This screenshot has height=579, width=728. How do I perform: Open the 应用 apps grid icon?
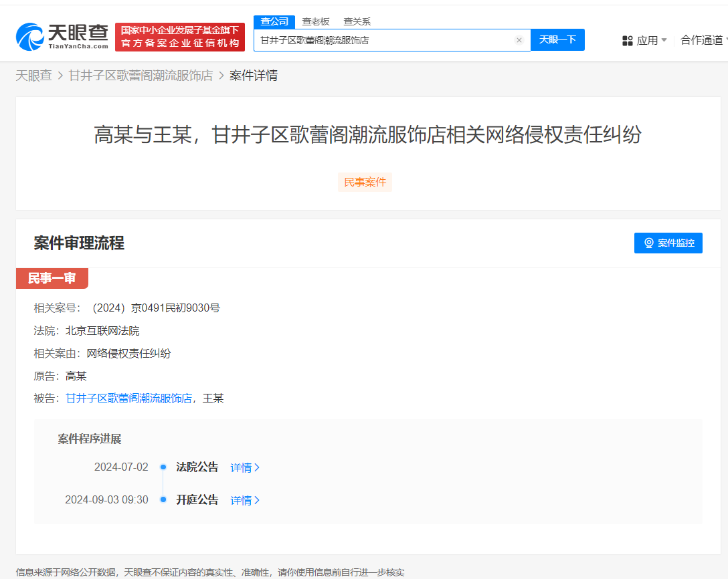tap(627, 40)
